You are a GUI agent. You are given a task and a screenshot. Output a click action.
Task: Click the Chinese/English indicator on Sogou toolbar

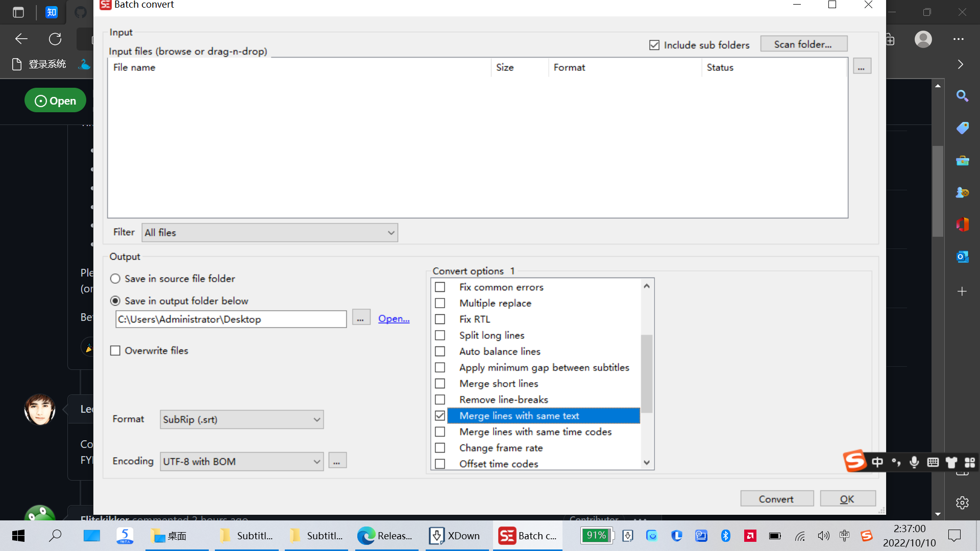[877, 462]
